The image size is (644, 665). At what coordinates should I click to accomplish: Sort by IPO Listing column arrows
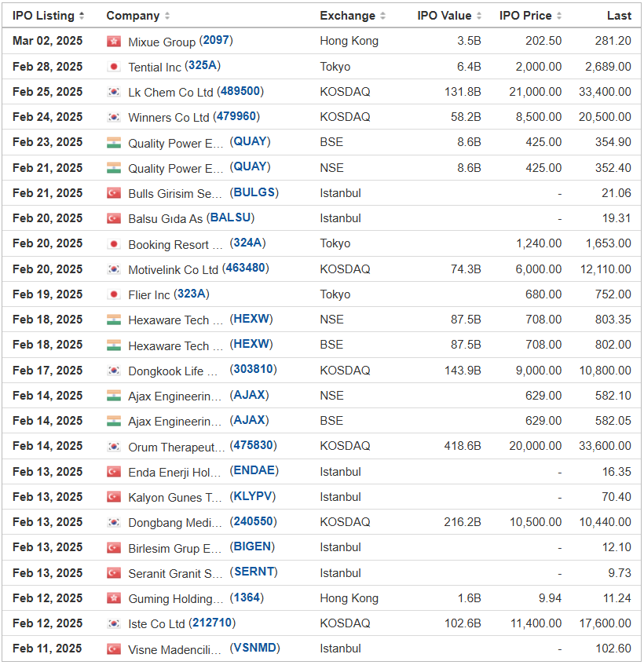[82, 16]
